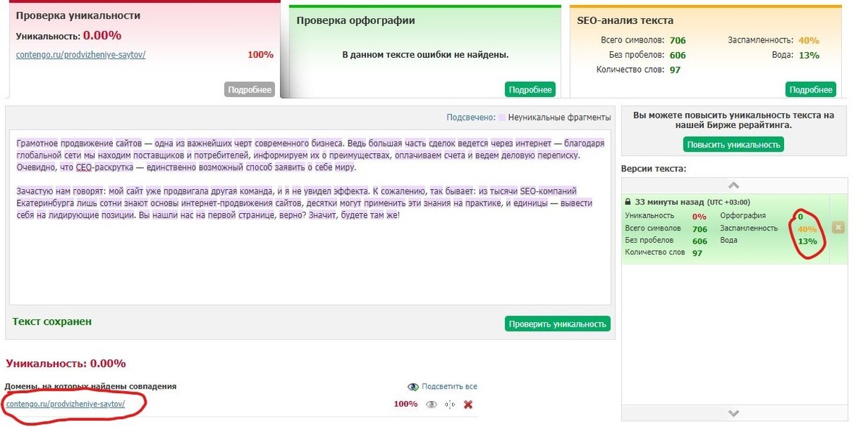
Task: Select the 'SEO-анализ текста' panel header
Action: pyautogui.click(x=625, y=20)
